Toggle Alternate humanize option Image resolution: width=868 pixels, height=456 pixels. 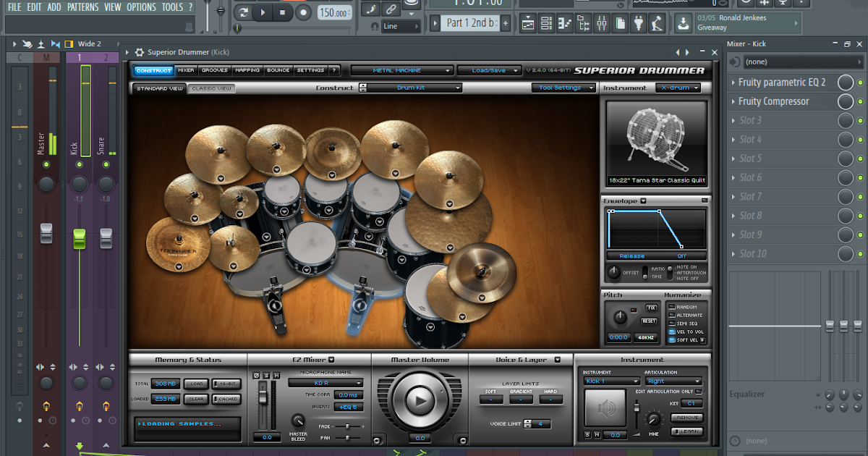tap(672, 315)
